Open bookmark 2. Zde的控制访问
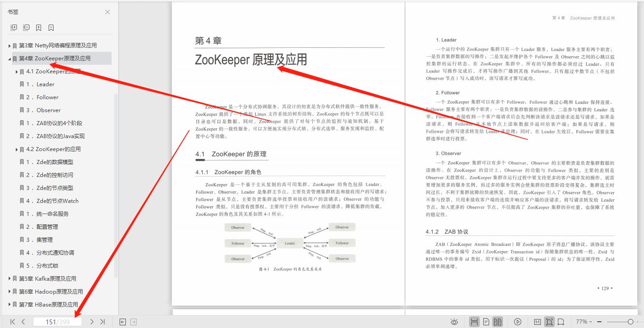This screenshot has width=644, height=328. point(50,175)
